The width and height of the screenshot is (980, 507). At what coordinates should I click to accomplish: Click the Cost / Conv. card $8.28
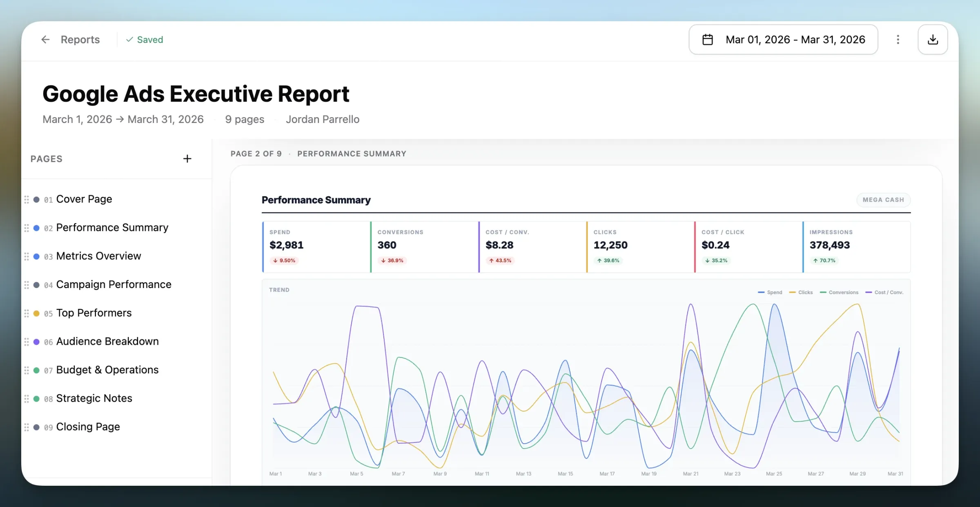pyautogui.click(x=532, y=247)
